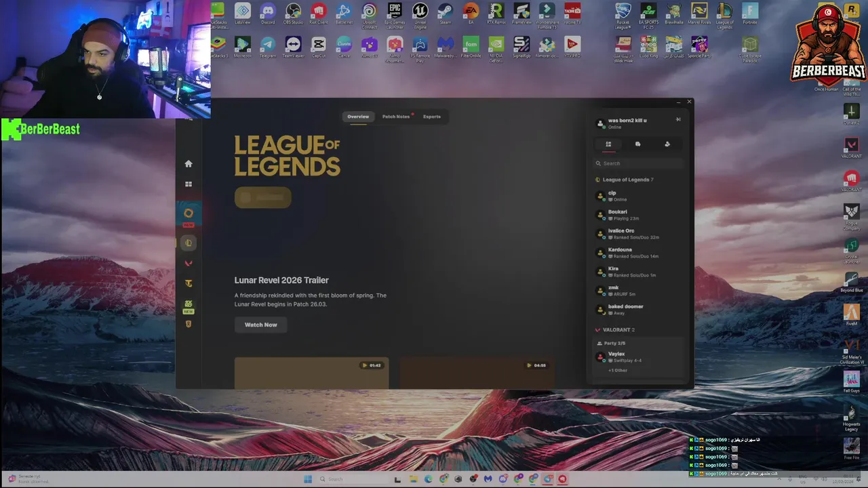Viewport: 868px width, 488px height.
Task: Open the My Games grid icon in sidebar
Action: (x=189, y=184)
